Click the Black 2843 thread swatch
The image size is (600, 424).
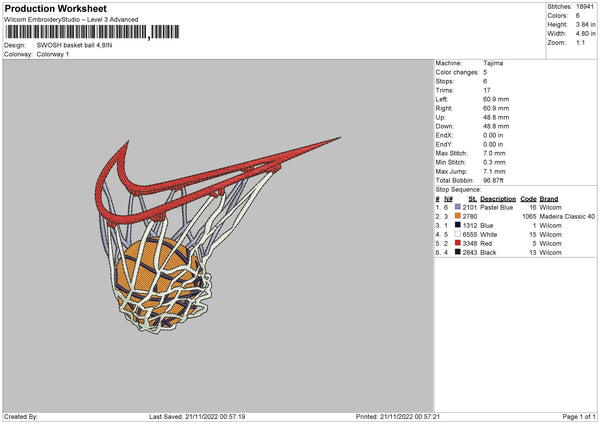click(x=458, y=252)
